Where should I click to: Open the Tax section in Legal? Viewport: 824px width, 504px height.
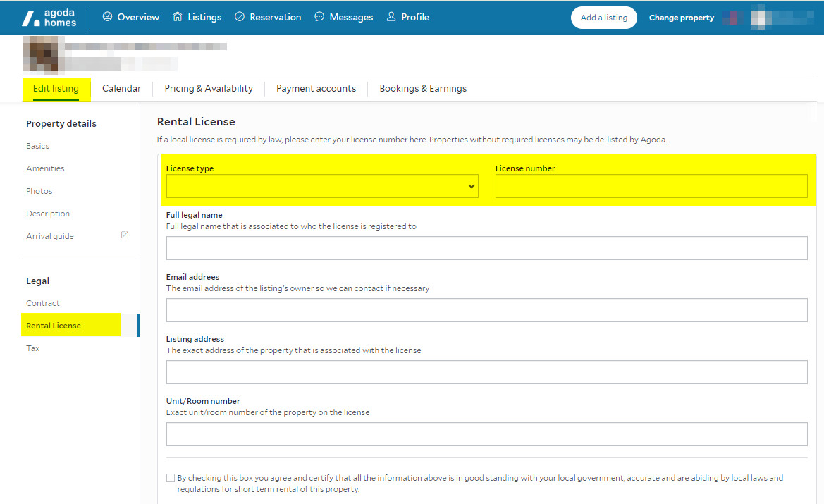33,348
